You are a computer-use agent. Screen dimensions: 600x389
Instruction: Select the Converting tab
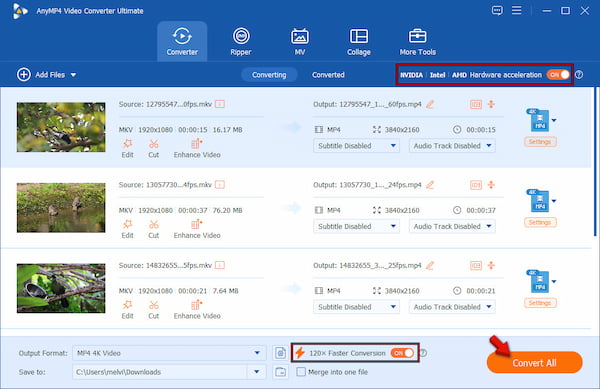269,75
